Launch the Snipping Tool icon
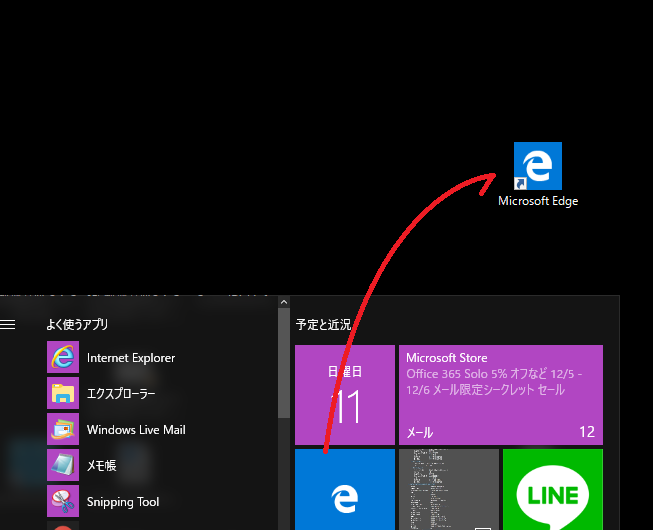The height and width of the screenshot is (530, 653). (x=63, y=501)
